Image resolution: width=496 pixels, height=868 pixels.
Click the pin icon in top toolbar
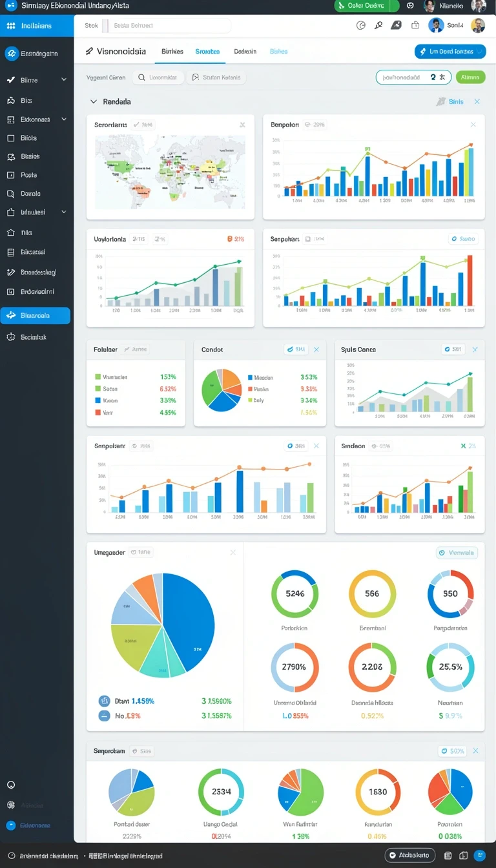click(379, 25)
